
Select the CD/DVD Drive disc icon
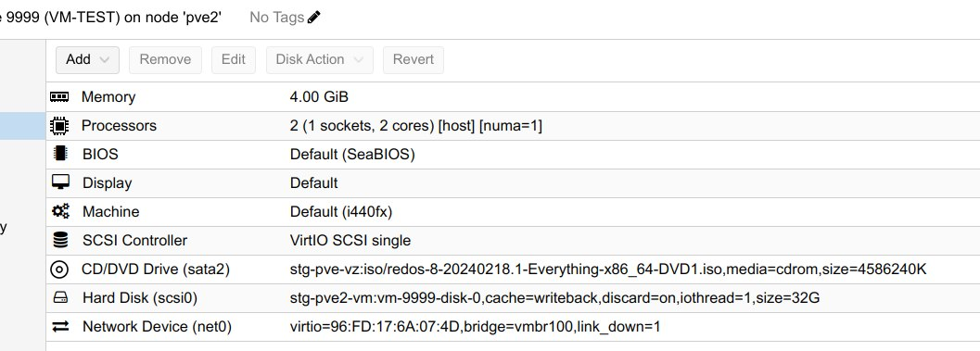click(59, 270)
